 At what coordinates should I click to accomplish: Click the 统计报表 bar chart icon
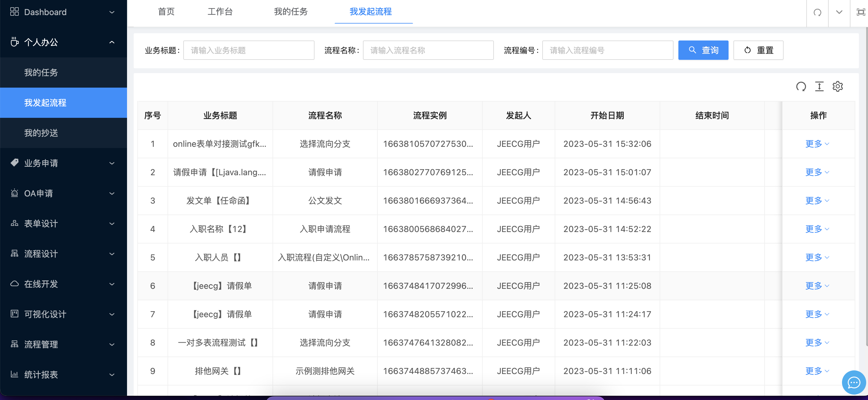[14, 374]
